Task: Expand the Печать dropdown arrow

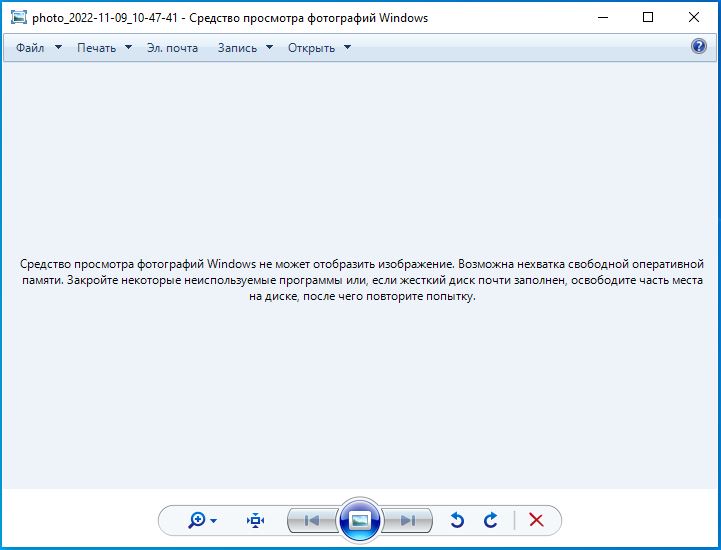Action: point(128,47)
